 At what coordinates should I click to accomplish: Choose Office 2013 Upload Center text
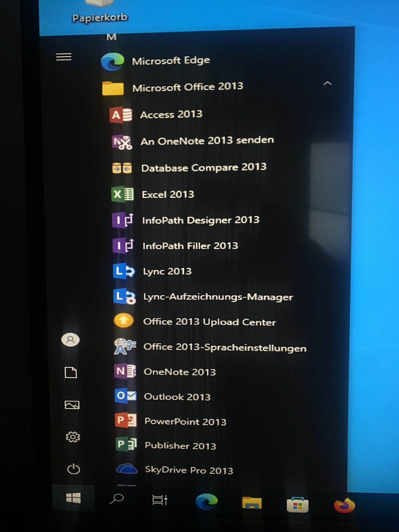pos(209,322)
